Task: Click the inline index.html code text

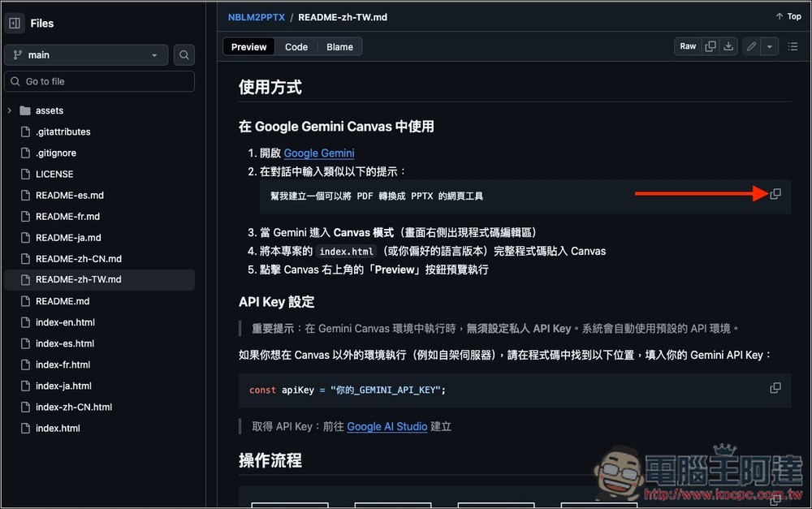Action: 346,251
